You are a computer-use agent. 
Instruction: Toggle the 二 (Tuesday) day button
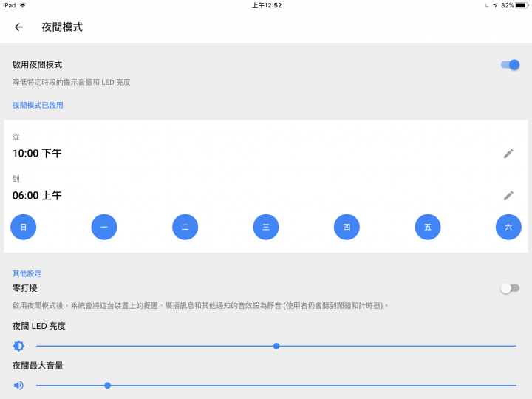185,227
